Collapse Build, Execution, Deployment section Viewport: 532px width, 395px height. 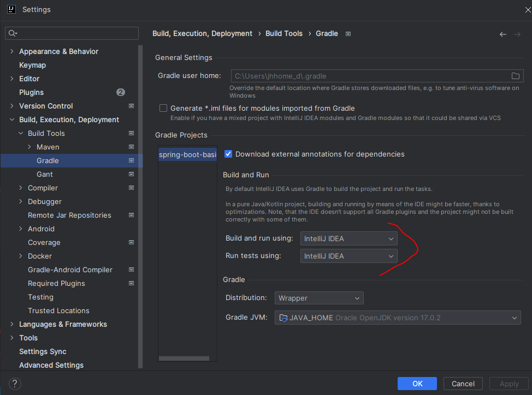click(12, 119)
